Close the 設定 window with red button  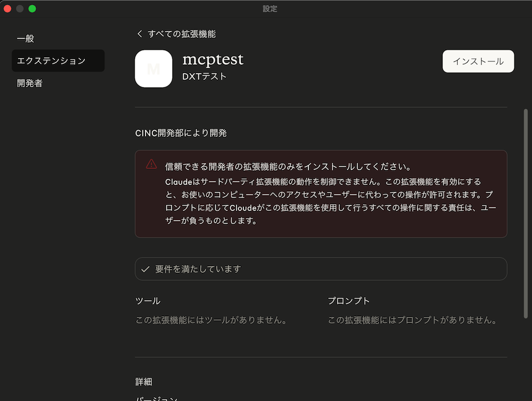coord(7,9)
